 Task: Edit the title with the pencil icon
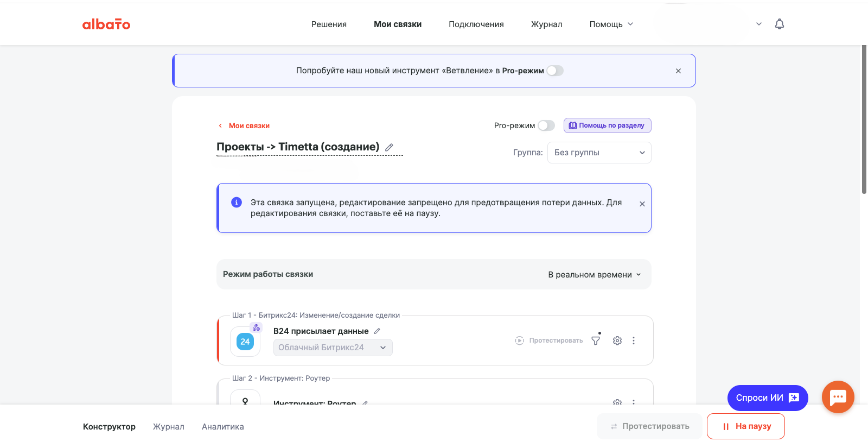(389, 147)
